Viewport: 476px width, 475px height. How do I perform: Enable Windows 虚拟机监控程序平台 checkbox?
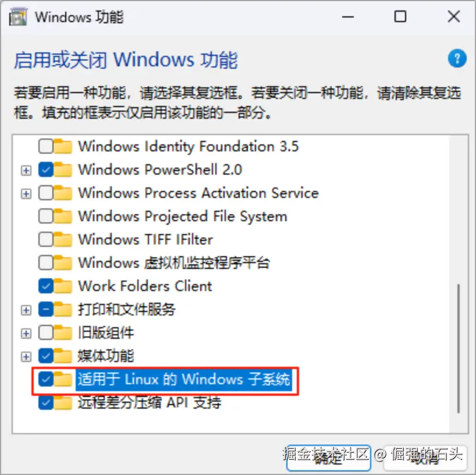click(46, 263)
